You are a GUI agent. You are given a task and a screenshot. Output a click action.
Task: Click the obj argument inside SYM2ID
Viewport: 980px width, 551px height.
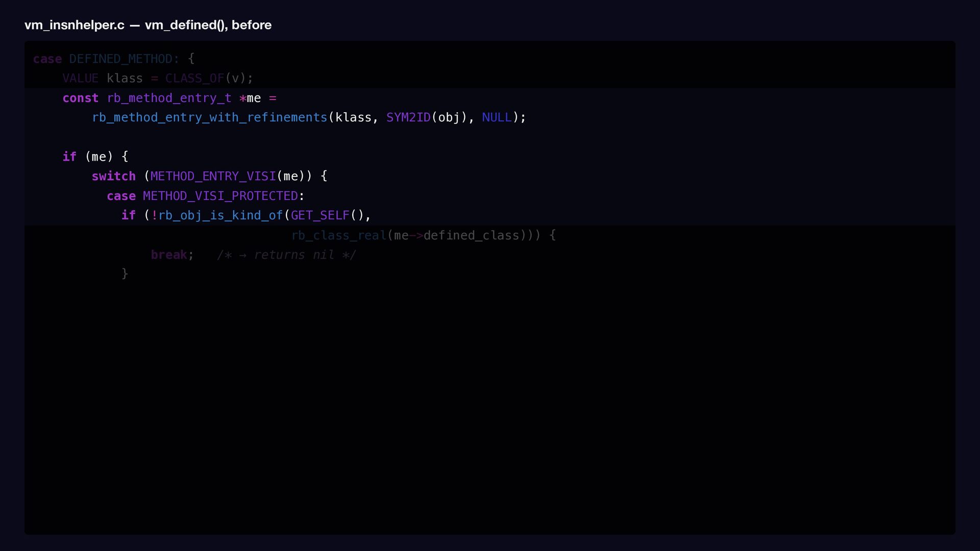449,118
